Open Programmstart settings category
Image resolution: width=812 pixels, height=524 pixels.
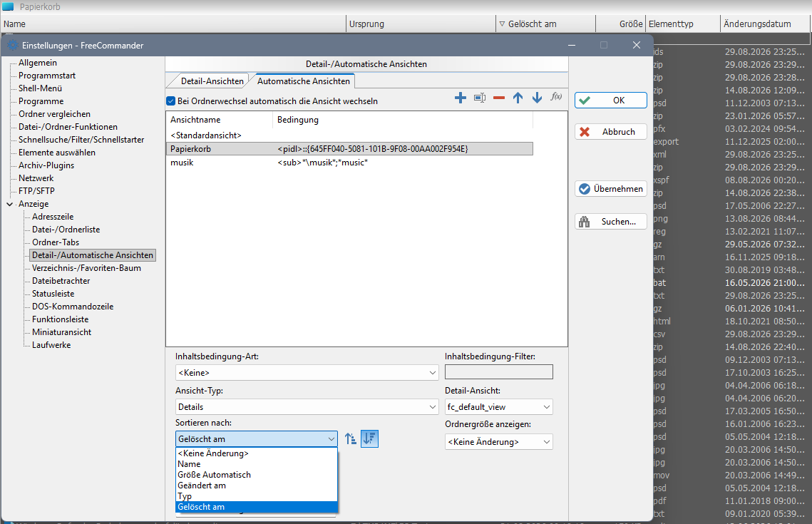[47, 76]
